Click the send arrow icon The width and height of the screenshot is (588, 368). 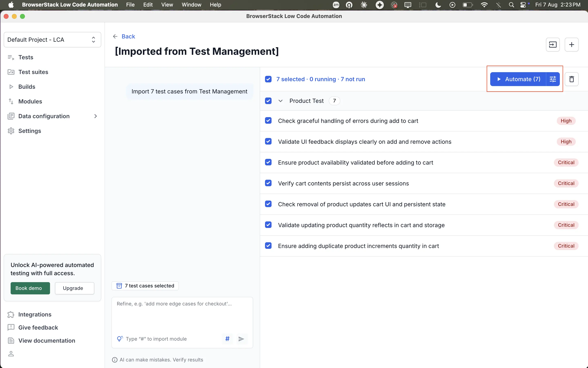tap(241, 339)
